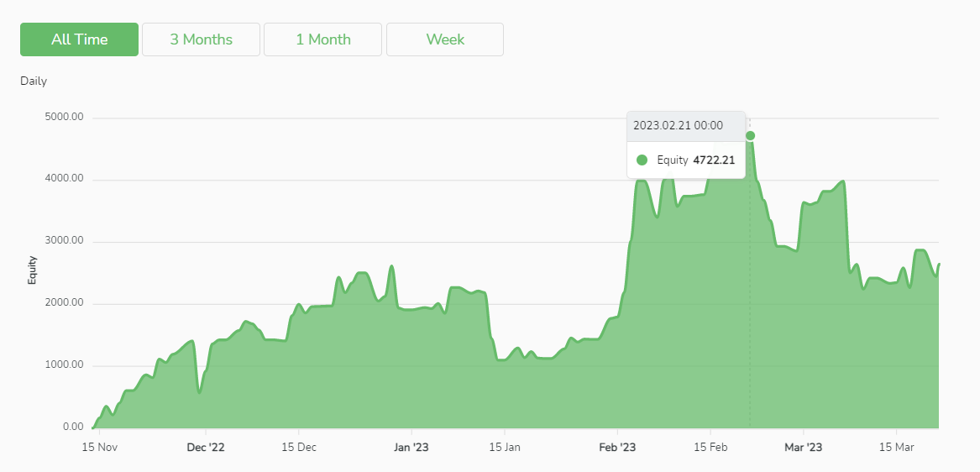Click the Daily label above the chart
Viewport: 980px width, 472px height.
click(34, 81)
